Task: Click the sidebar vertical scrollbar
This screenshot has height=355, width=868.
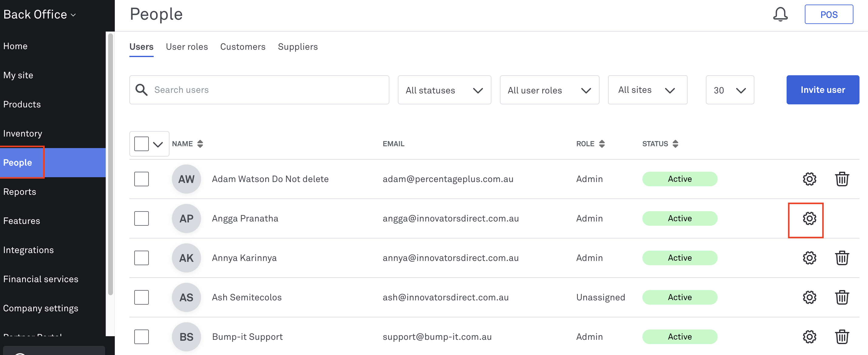Action: click(110, 165)
